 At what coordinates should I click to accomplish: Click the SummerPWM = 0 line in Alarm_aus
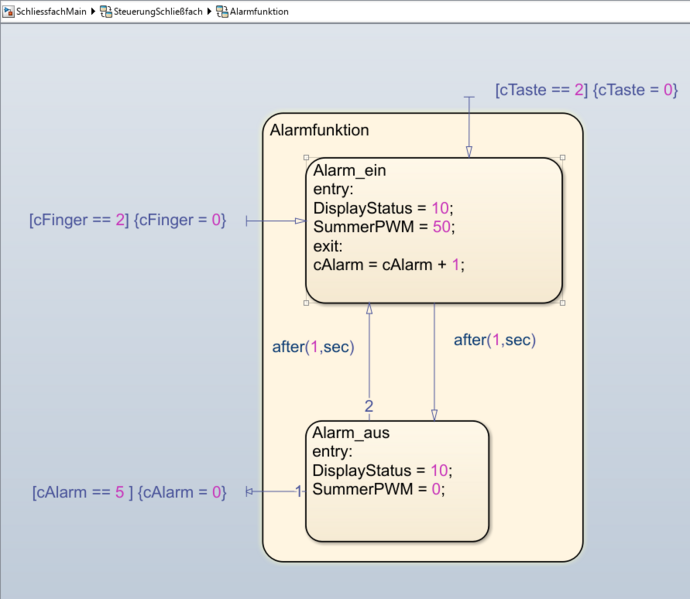pyautogui.click(x=377, y=489)
